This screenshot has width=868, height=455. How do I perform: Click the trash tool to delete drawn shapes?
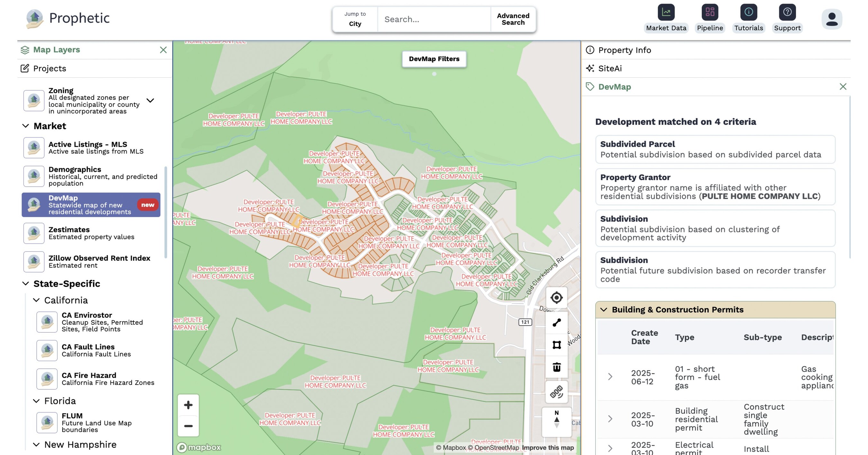point(556,367)
